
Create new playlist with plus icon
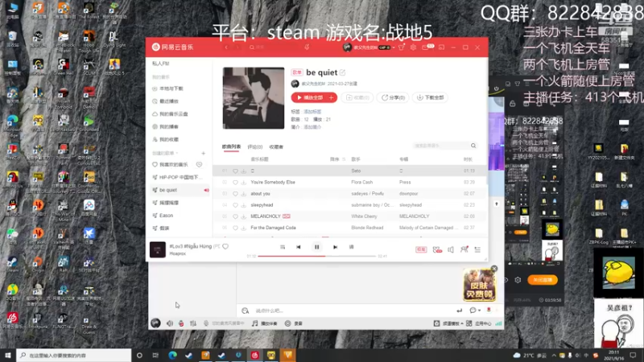point(204,154)
